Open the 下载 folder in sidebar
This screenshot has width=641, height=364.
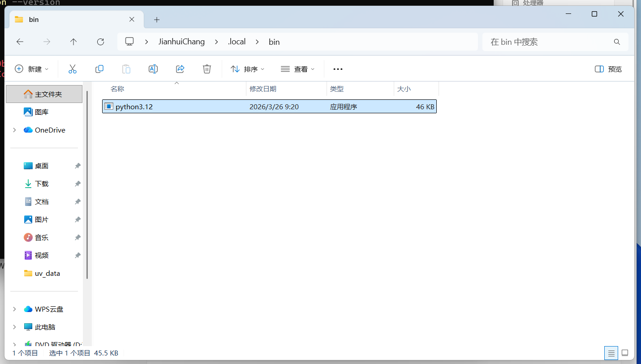[42, 184]
